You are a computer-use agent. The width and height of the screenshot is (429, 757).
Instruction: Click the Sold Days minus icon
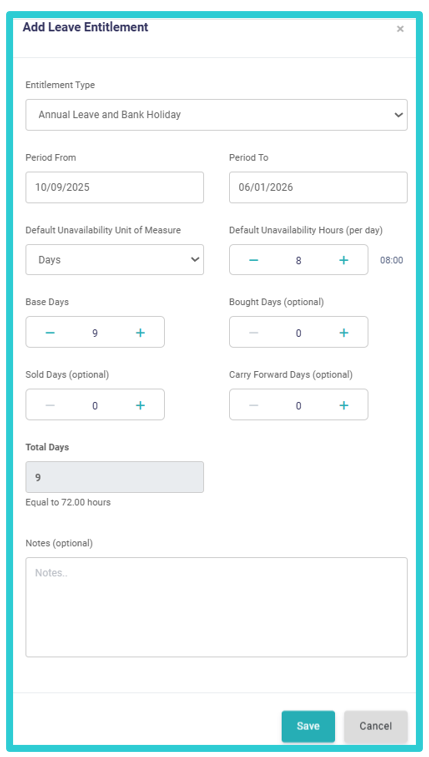tap(50, 405)
